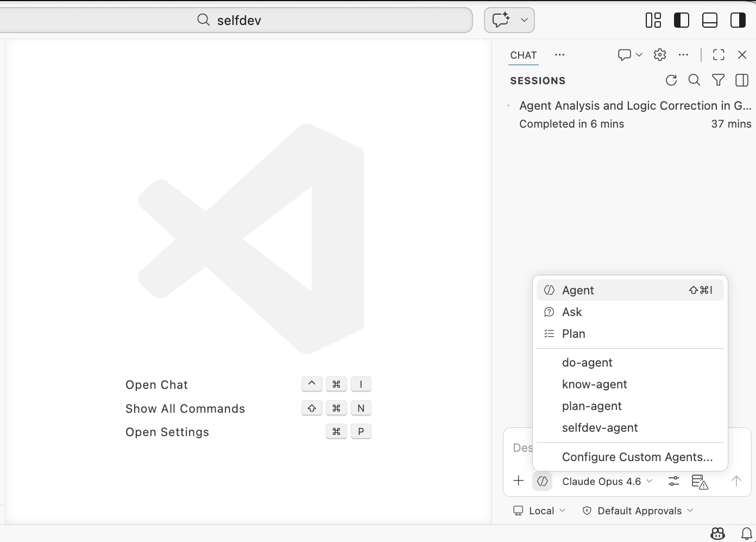Open the MCP servers warning icon

(x=701, y=481)
